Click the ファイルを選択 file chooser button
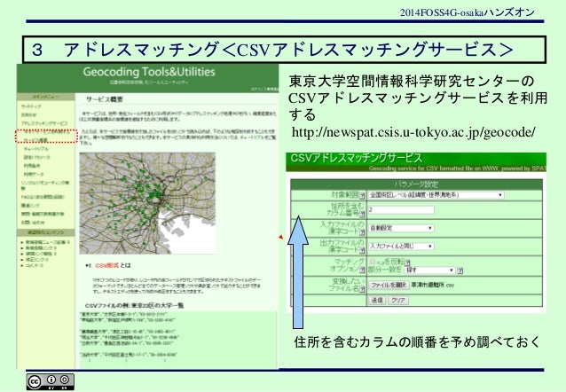 389,285
